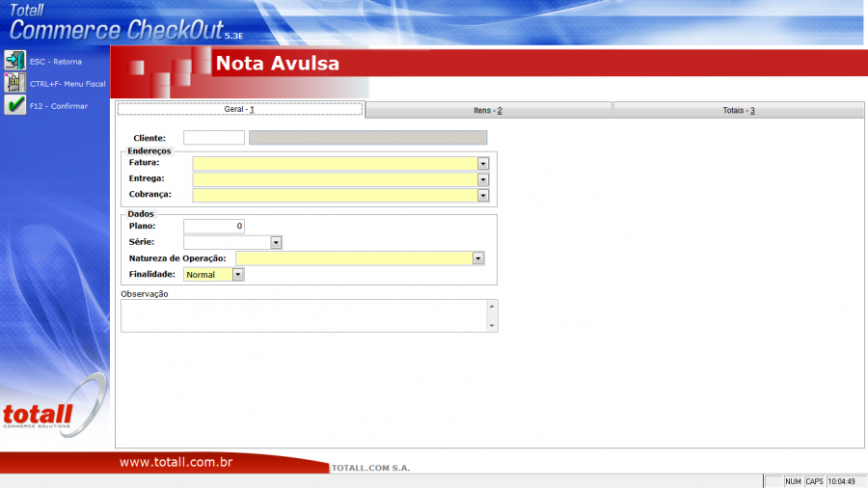The width and height of the screenshot is (868, 488).
Task: Click the Cliente code input field
Action: point(213,138)
